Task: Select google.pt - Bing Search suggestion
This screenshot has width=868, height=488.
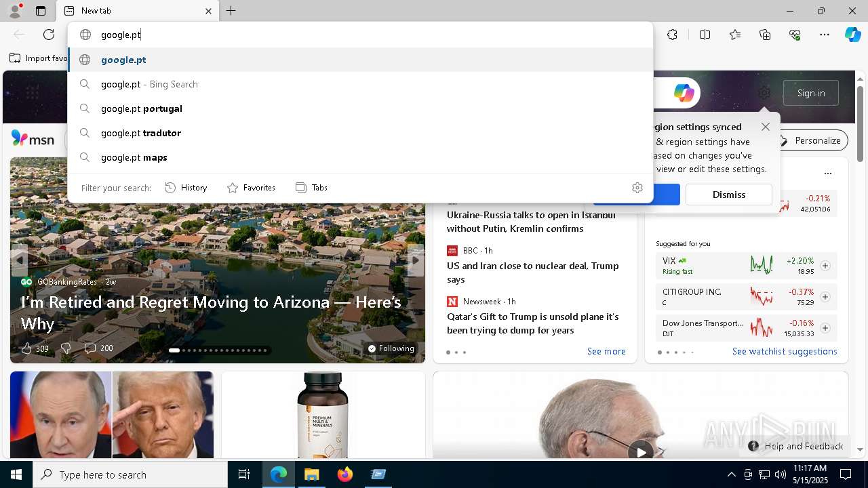Action: tap(360, 84)
